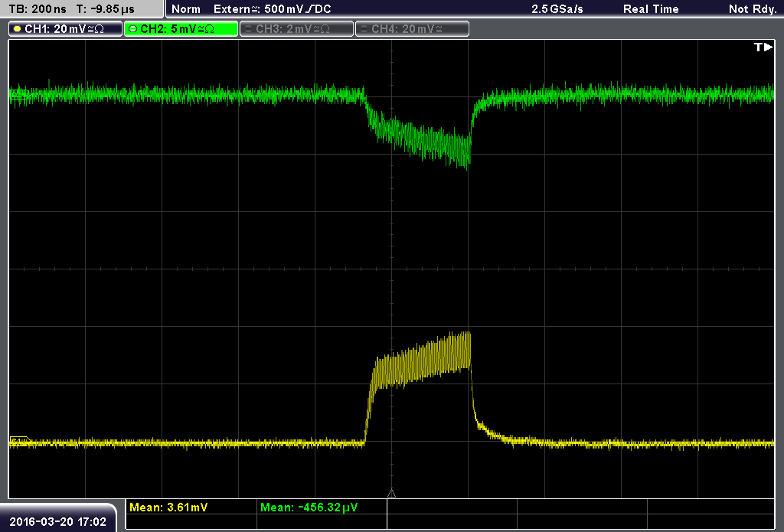Enable the greyed CH3: 2 mV channel
Screen dimensions: 784x532
tap(296, 29)
